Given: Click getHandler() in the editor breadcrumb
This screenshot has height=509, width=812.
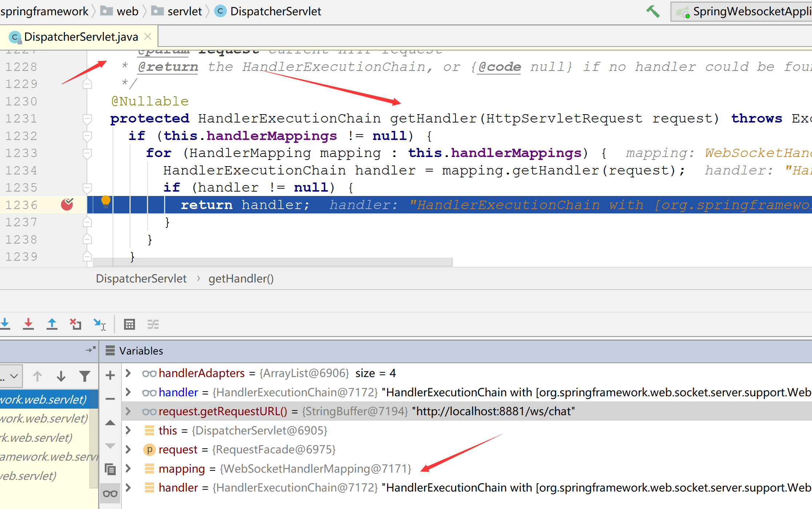Looking at the screenshot, I should [241, 279].
